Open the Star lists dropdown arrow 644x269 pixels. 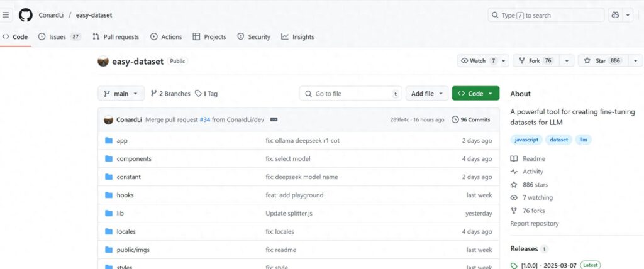click(x=635, y=61)
